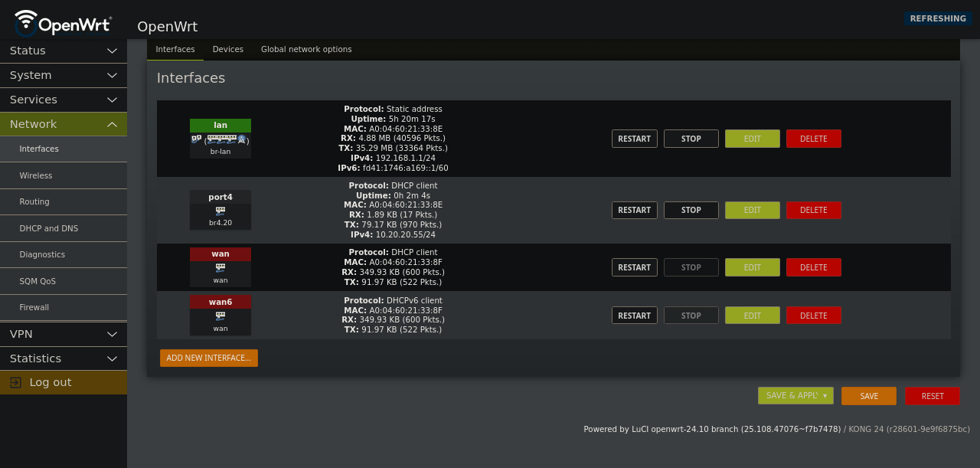Delete the lan interface
980x468 pixels.
click(x=814, y=139)
